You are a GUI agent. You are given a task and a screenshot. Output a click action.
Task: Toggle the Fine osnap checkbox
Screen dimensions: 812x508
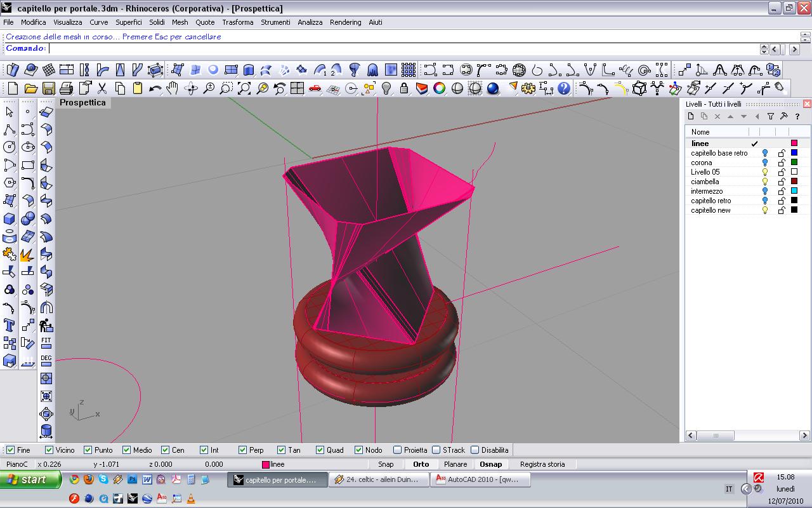(10, 450)
